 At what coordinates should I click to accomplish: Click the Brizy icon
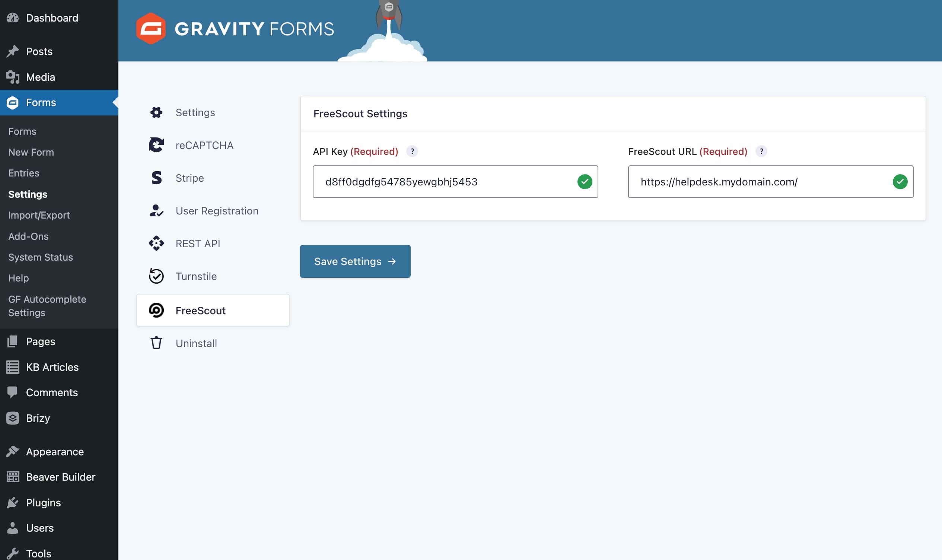click(x=12, y=418)
